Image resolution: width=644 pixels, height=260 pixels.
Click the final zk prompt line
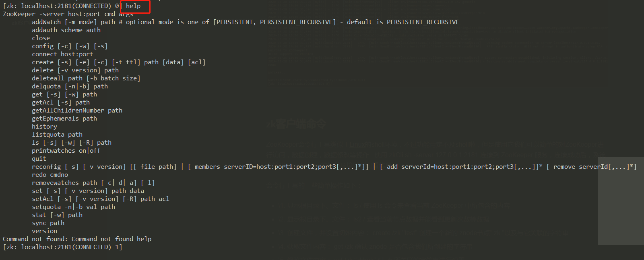point(62,247)
